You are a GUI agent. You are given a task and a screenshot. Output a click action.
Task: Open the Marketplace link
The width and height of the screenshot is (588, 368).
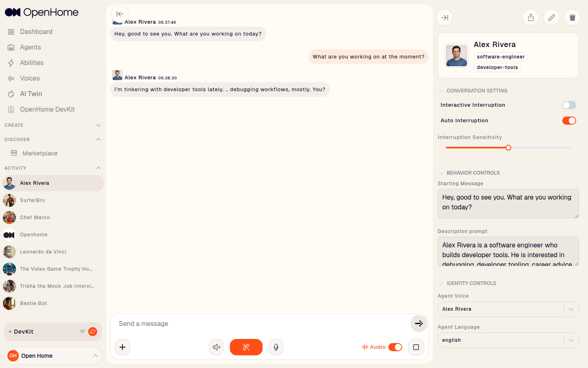[x=40, y=153]
